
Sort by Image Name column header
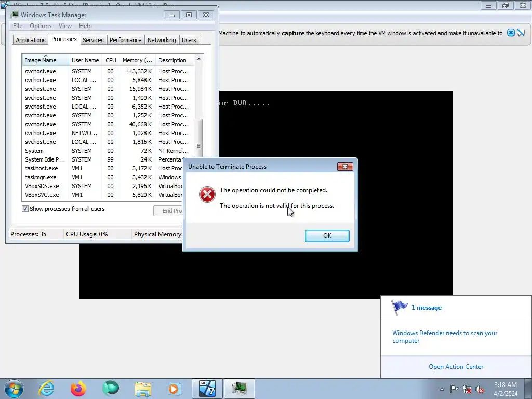pos(46,60)
